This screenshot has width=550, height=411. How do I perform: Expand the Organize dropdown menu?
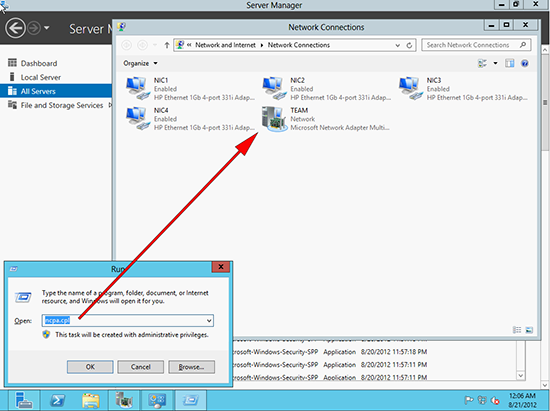point(140,63)
